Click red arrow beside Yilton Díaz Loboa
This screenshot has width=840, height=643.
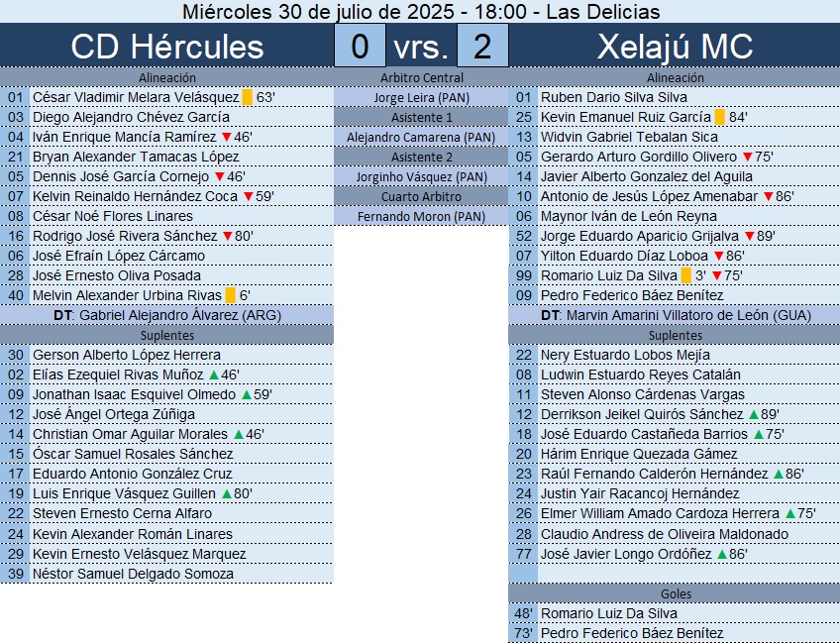[x=718, y=256]
